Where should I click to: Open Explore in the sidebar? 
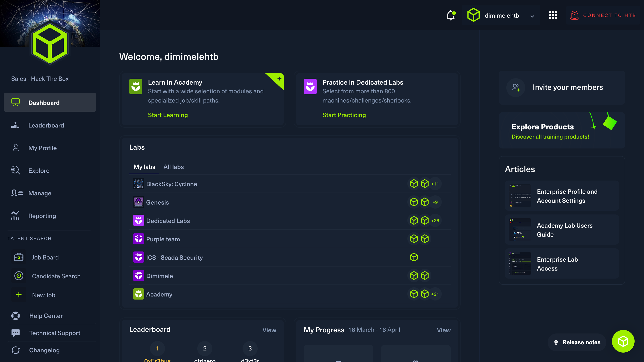pos(50,170)
